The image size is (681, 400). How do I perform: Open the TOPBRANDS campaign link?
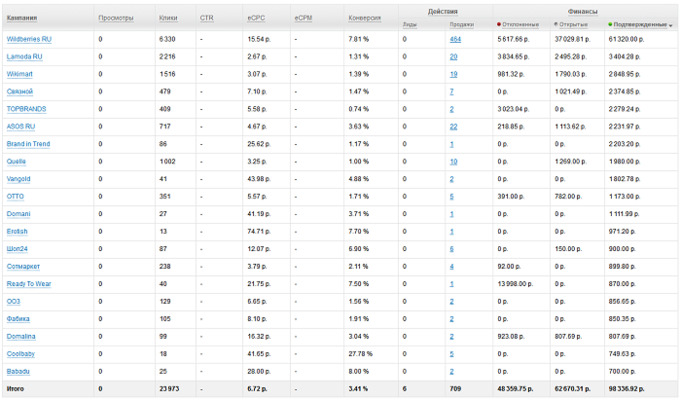26,109
